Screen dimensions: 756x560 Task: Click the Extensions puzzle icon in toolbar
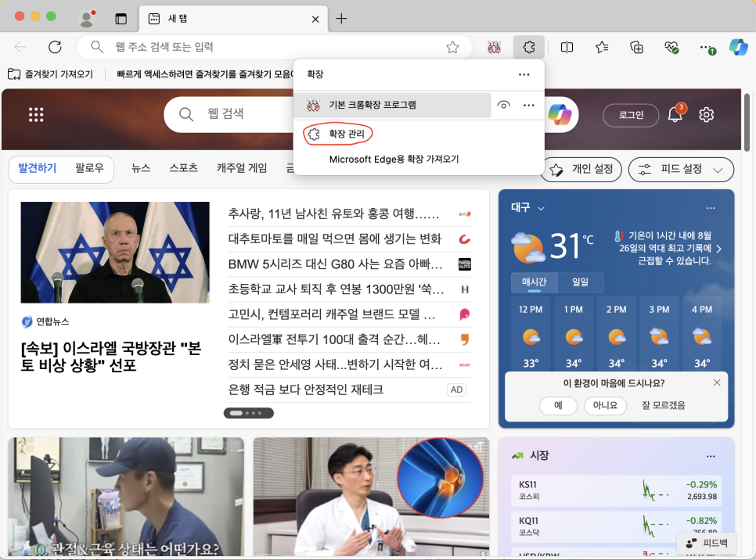coord(528,48)
